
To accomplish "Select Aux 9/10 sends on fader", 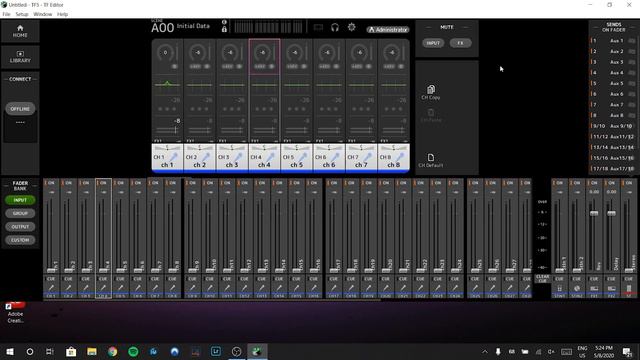I will [613, 126].
